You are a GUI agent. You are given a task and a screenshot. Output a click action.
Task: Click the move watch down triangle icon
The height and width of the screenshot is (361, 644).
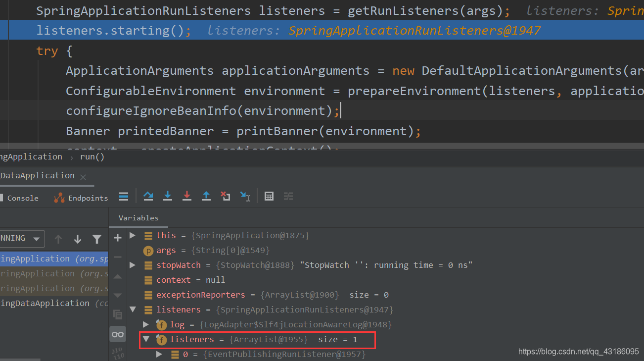[x=118, y=296]
